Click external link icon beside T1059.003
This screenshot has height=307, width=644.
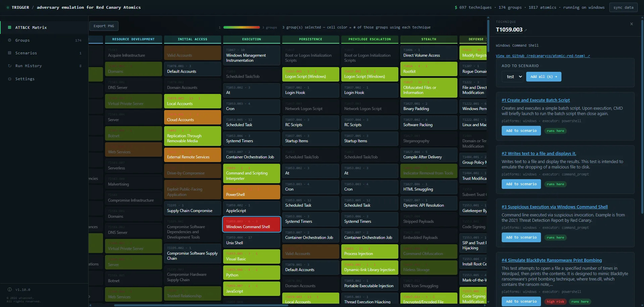526,30
